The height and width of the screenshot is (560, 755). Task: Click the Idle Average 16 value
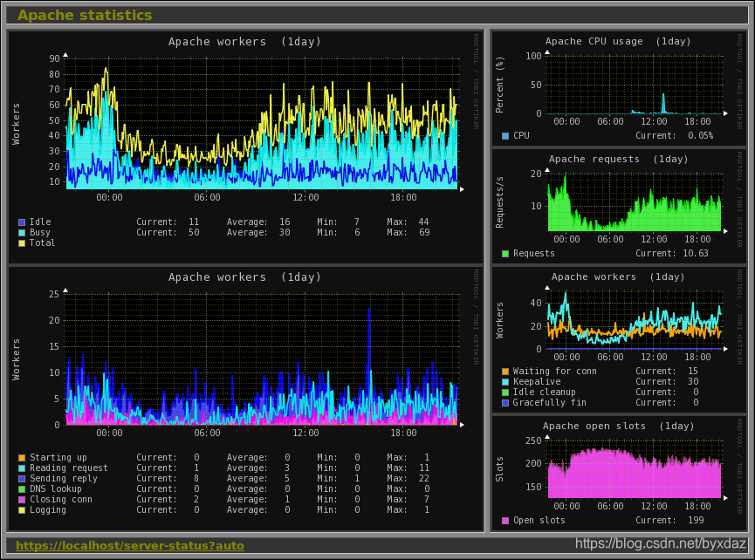coord(285,222)
